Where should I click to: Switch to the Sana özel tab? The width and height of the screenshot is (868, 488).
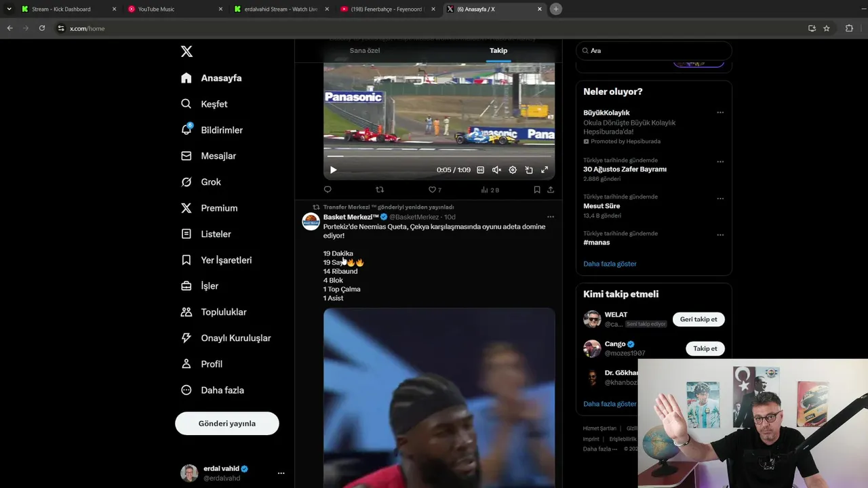[x=365, y=51]
